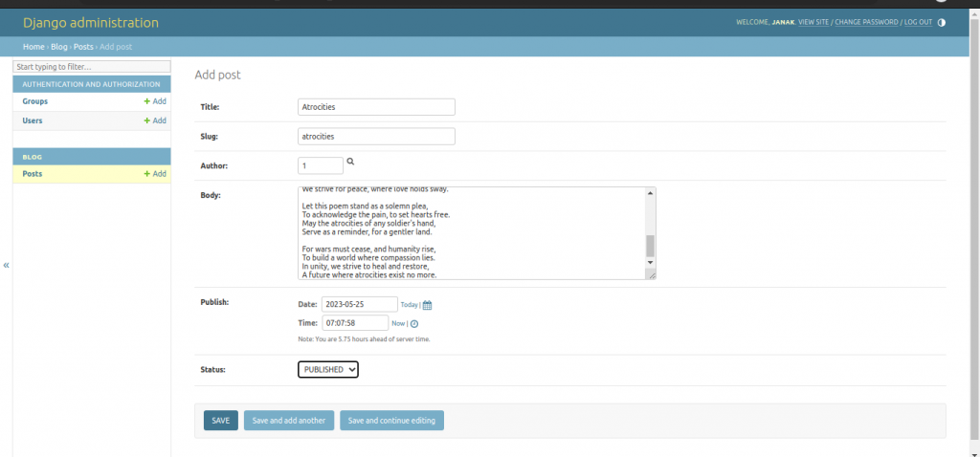Click the 'Add post' page heading
This screenshot has width=980, height=457.
(217, 75)
